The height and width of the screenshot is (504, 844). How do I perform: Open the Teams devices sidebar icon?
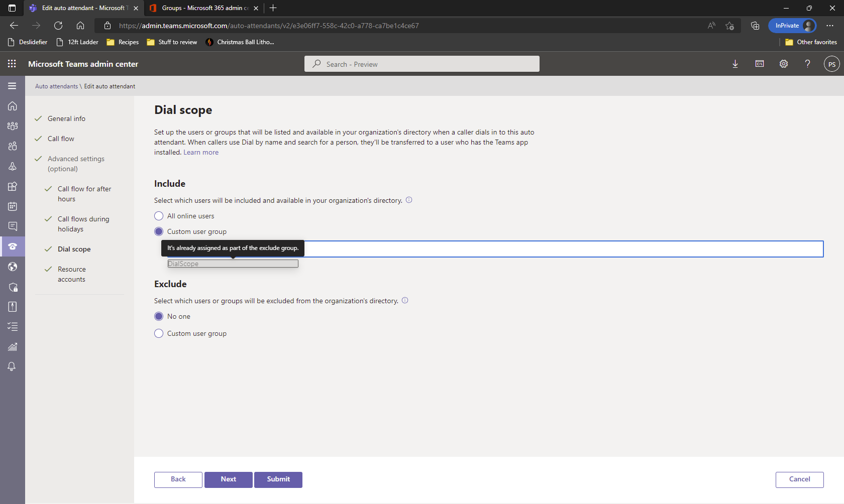13,166
